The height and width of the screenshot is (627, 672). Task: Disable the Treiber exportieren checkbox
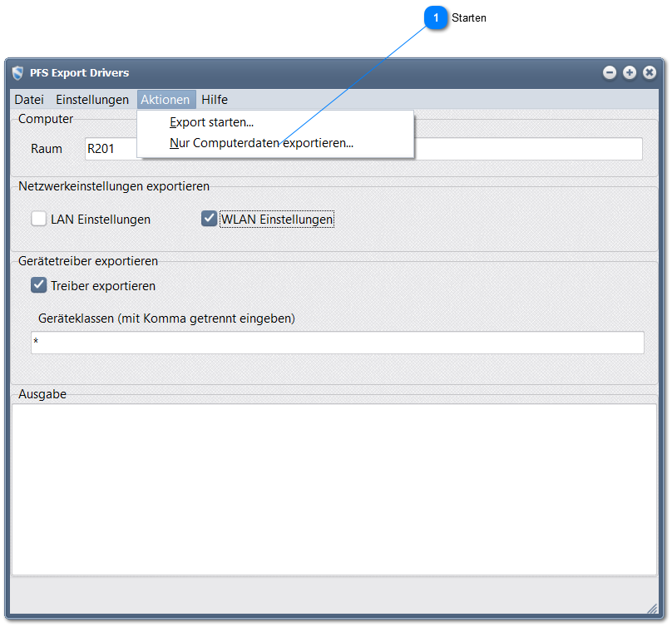pos(39,286)
